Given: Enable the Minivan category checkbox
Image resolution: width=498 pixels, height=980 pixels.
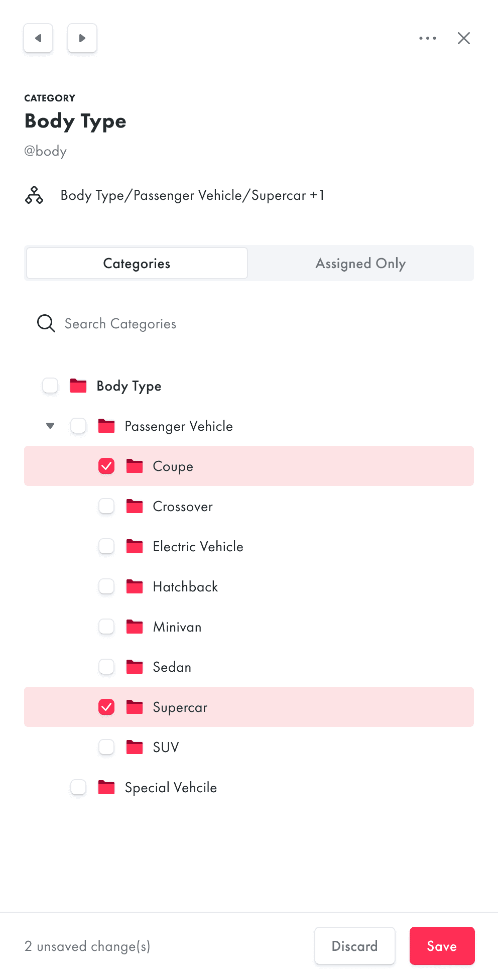Looking at the screenshot, I should point(106,627).
